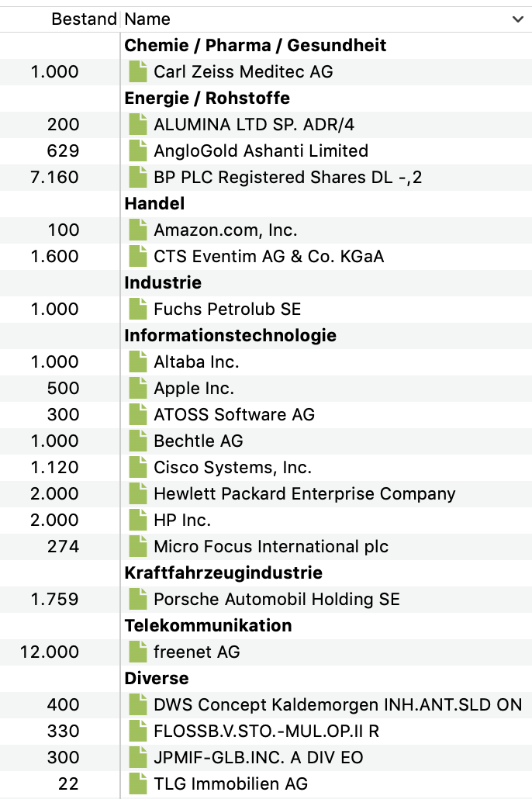Click the BP PLC Registered Shares icon
The height and width of the screenshot is (799, 532).
point(138,178)
